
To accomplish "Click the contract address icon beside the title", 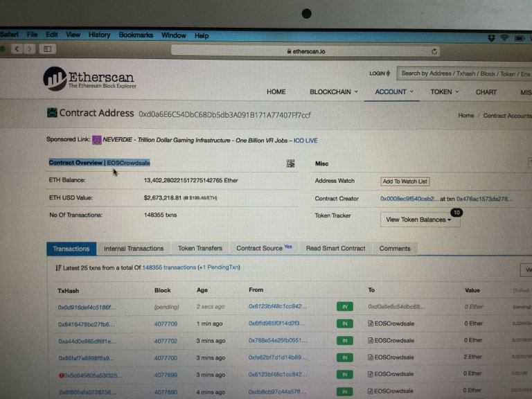I will coord(52,113).
